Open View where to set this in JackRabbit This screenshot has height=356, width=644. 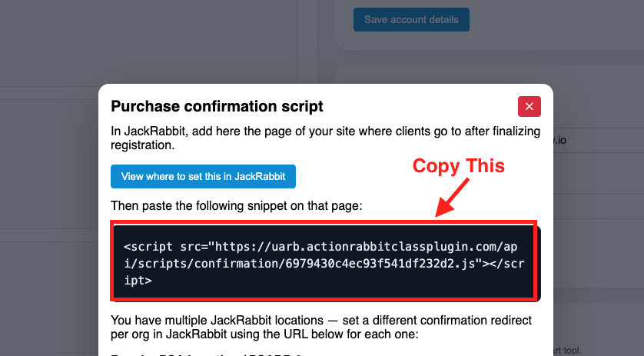pos(203,176)
